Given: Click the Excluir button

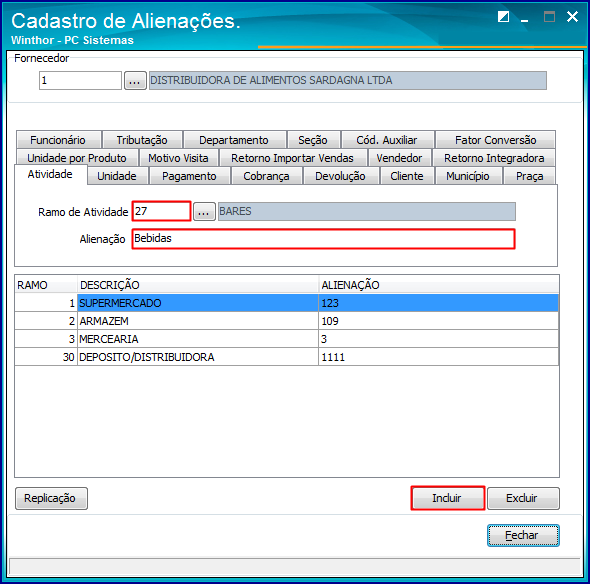Looking at the screenshot, I should tap(523, 498).
